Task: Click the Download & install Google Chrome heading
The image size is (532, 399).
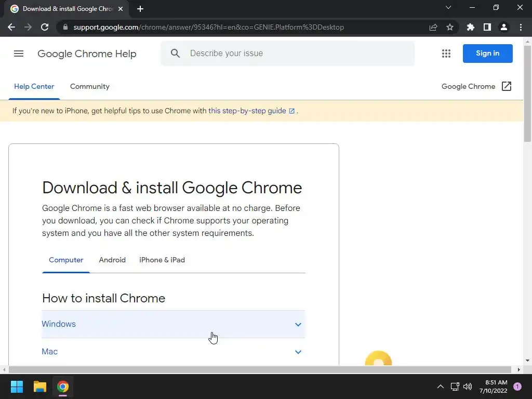Action: 172,188
